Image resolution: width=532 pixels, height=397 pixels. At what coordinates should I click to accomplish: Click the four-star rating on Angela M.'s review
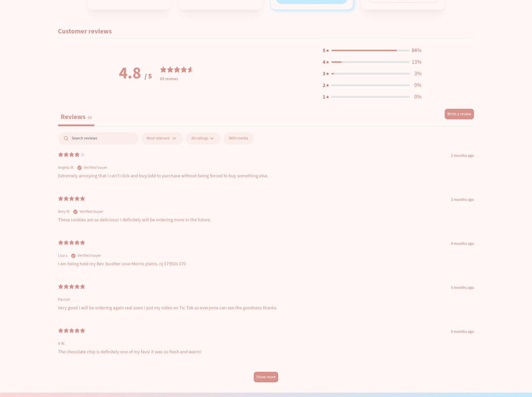[72, 155]
